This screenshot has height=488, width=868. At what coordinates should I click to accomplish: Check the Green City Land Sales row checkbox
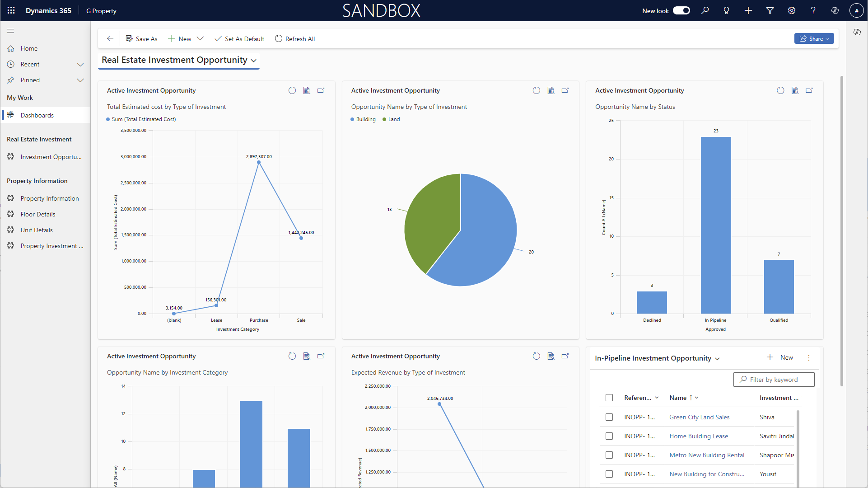point(609,417)
